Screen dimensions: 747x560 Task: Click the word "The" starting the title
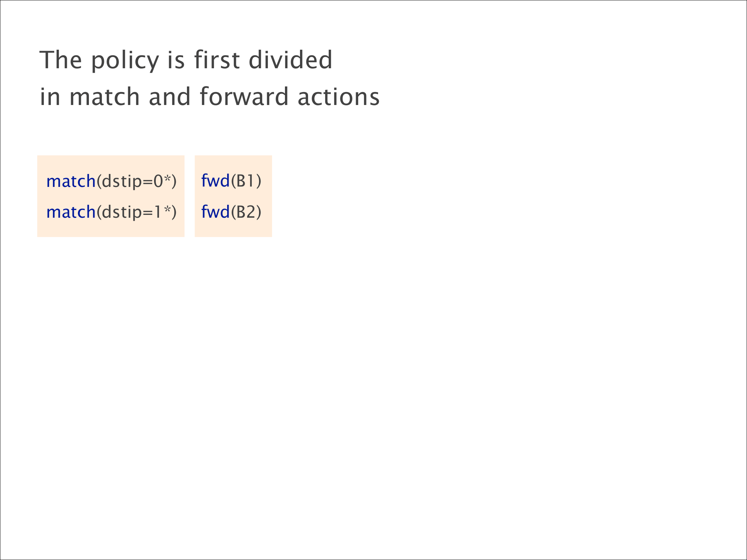click(x=61, y=60)
